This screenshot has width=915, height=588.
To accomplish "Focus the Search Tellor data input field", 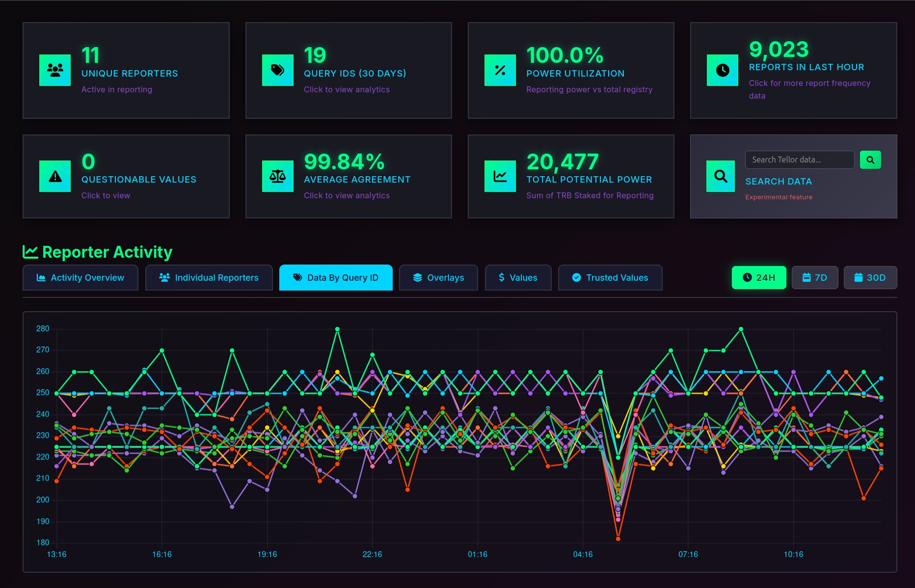I will pyautogui.click(x=800, y=160).
